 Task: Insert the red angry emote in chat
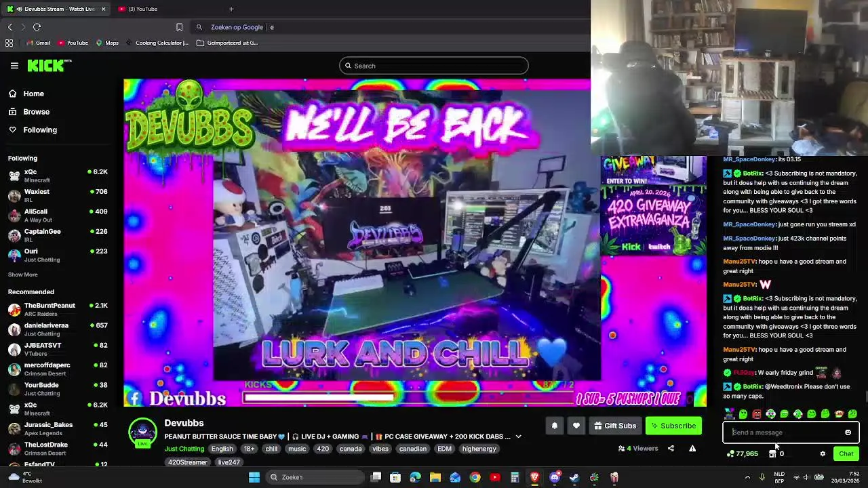[x=757, y=413]
